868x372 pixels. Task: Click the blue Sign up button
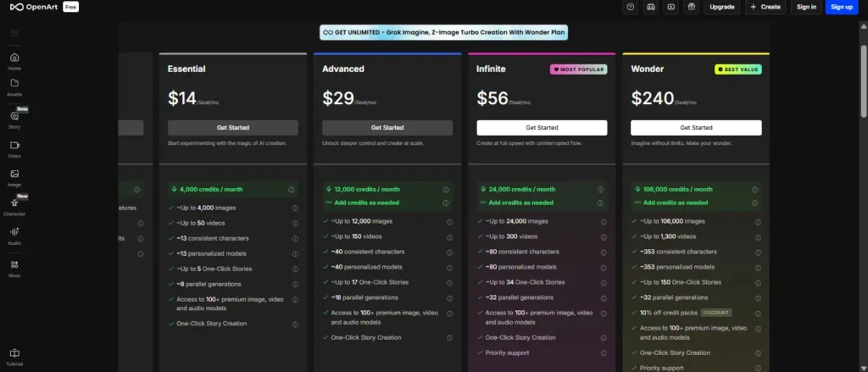pos(842,7)
